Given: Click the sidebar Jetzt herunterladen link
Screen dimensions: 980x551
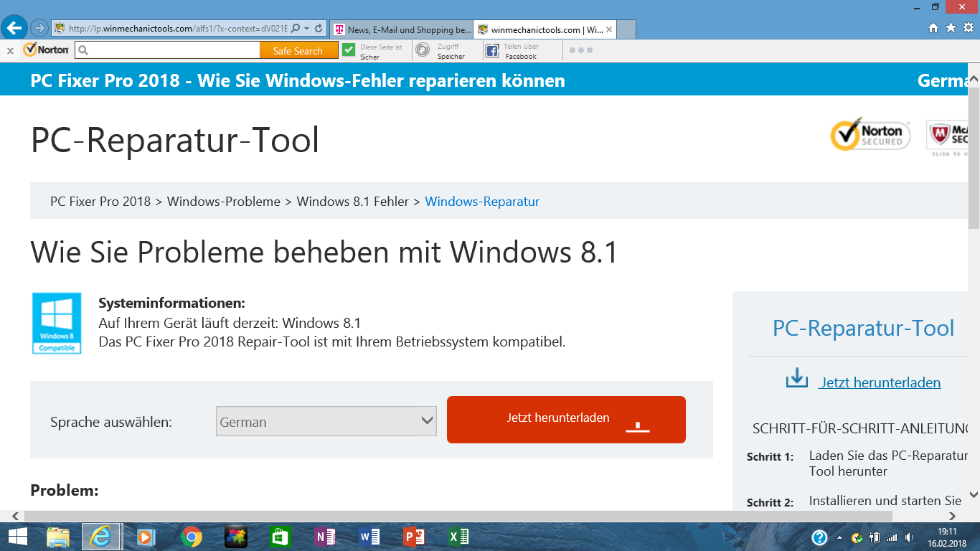Looking at the screenshot, I should [880, 382].
